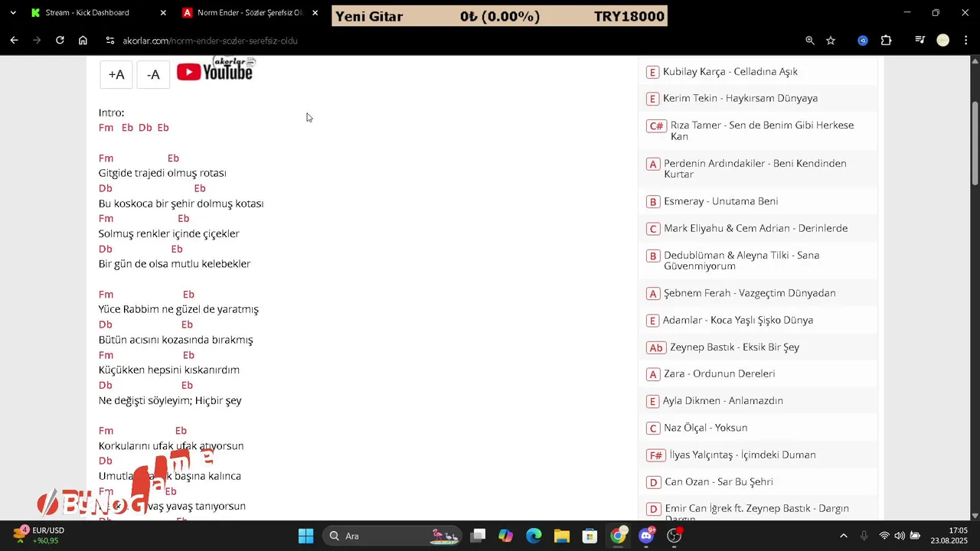Open Dedublüman & Aleyna Tilki - Sana Güvenmiyorum
The width and height of the screenshot is (980, 551).
(741, 260)
